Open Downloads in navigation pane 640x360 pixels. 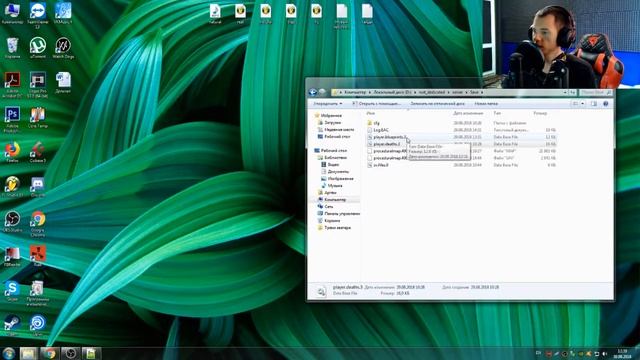[333, 122]
